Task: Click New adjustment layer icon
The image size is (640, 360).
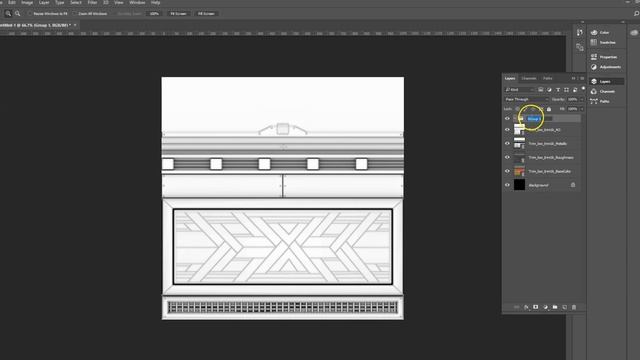Action: click(x=545, y=307)
